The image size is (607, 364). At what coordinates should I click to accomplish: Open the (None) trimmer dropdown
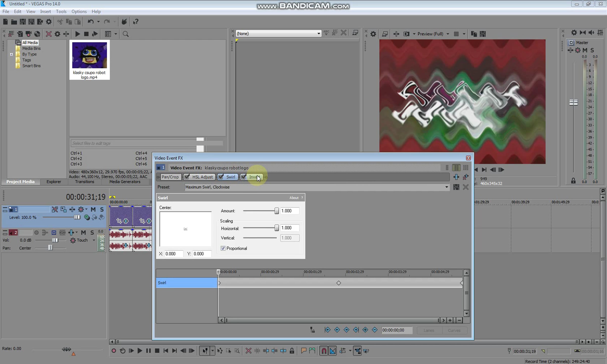(x=318, y=34)
